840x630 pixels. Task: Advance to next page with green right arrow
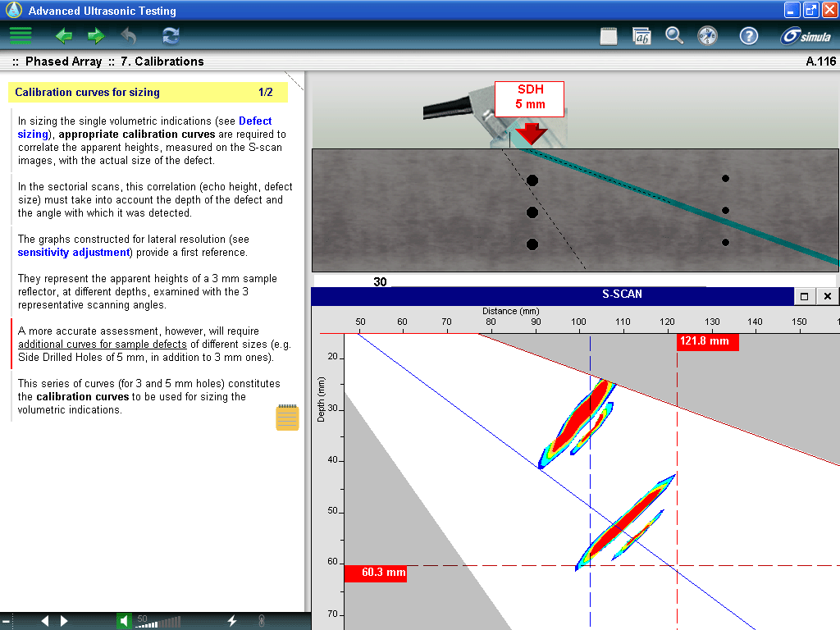(x=96, y=36)
